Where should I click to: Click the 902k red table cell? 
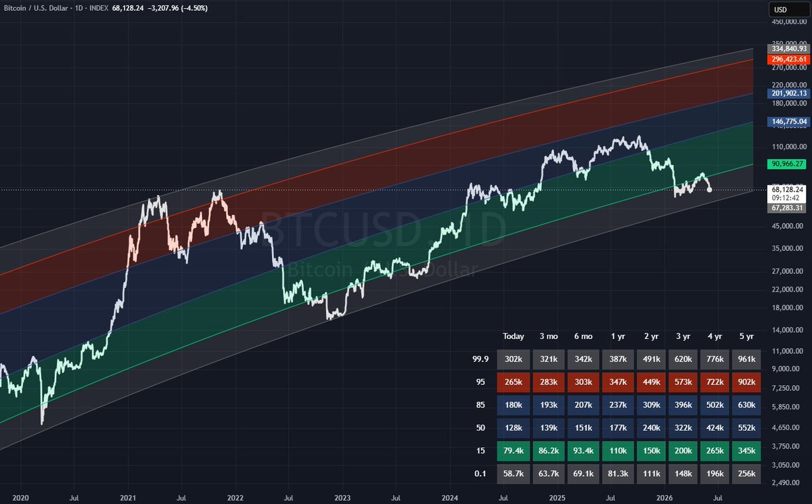745,382
